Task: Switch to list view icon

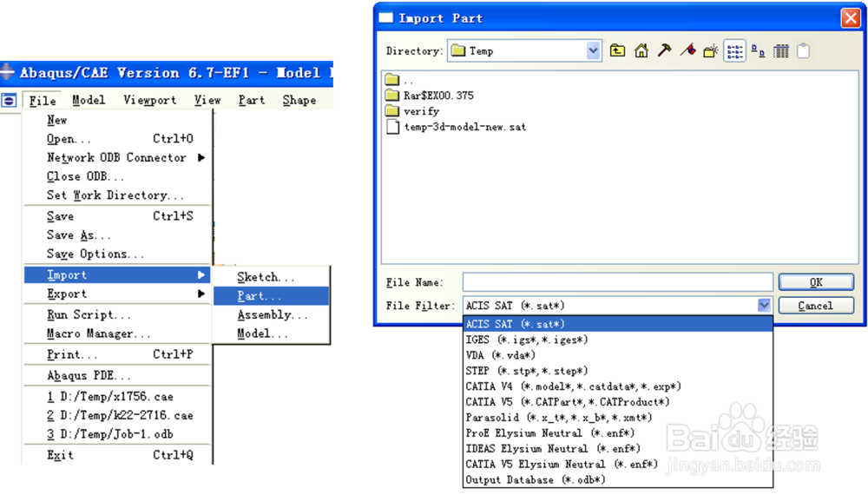Action: (x=734, y=51)
